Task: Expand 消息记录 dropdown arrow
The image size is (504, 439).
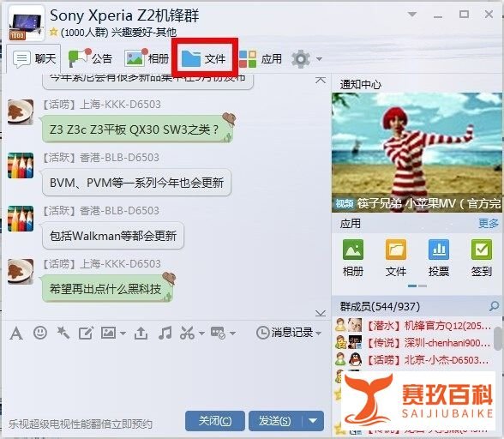Action: (319, 334)
